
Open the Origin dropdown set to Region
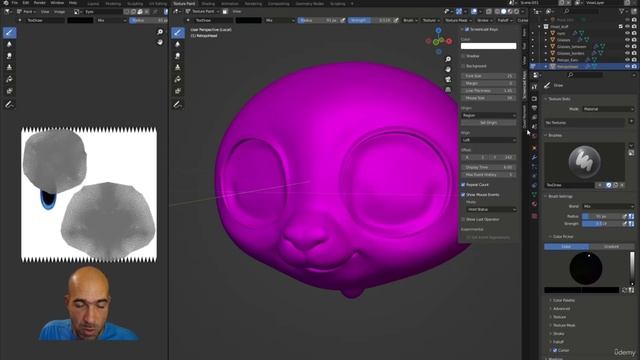pyautogui.click(x=489, y=116)
